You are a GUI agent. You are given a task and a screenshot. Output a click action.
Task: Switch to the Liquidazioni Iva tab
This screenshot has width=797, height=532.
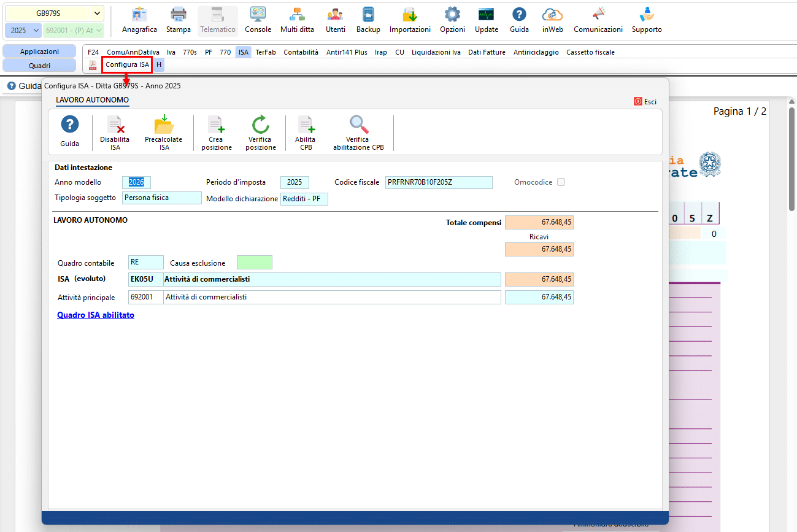(436, 52)
